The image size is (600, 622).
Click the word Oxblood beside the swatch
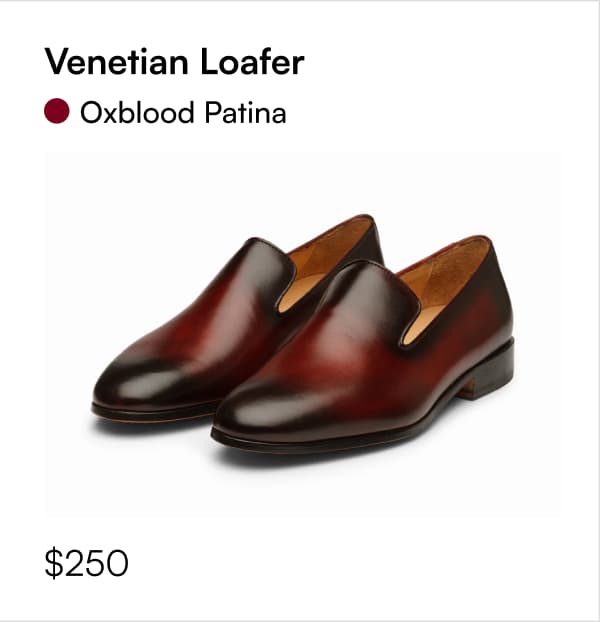coord(137,112)
